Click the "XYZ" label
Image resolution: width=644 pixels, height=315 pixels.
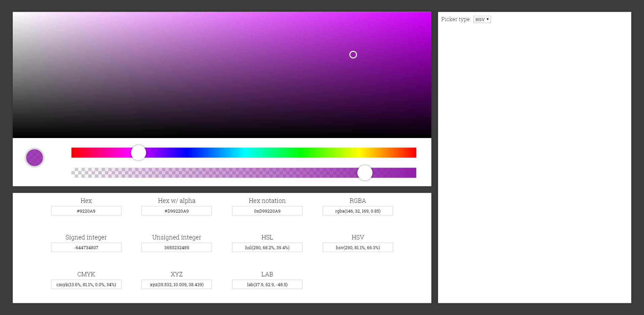tap(177, 274)
